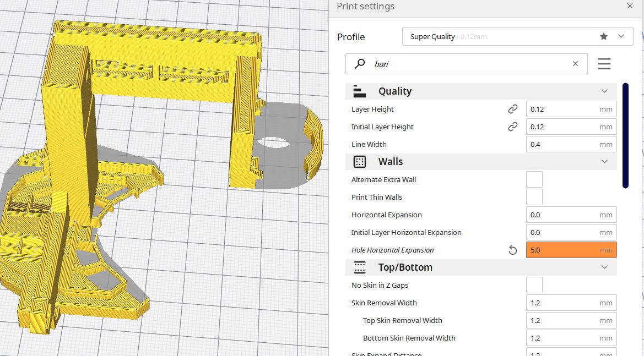Click the search magnifier icon
This screenshot has width=644, height=356.
tap(361, 64)
